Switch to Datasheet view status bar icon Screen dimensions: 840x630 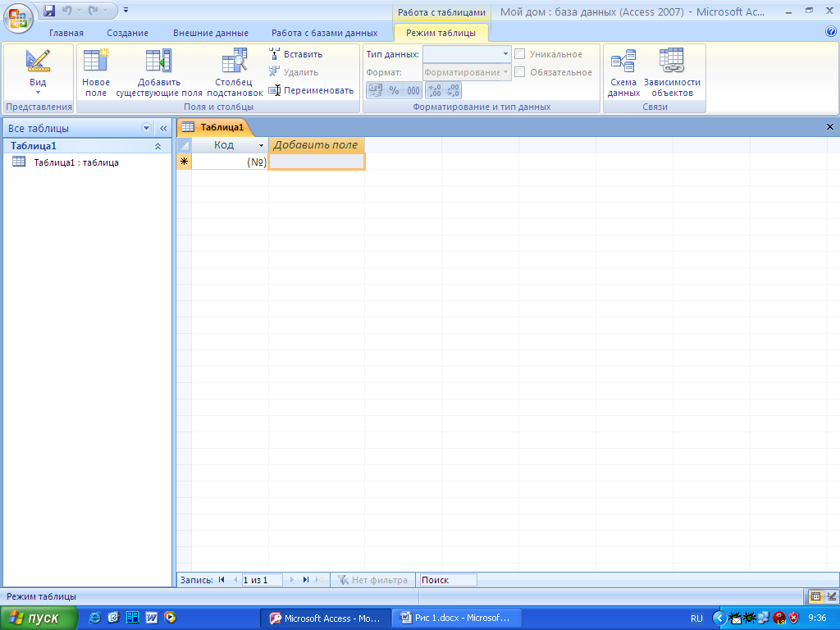[x=815, y=596]
